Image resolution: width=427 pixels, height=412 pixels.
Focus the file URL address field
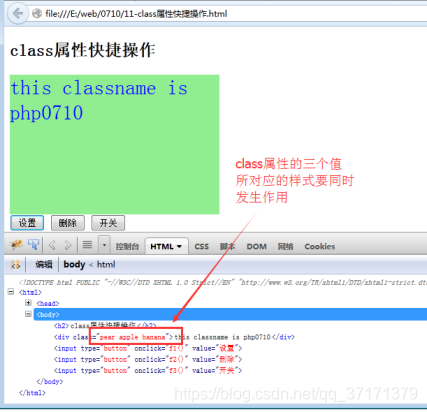tap(227, 14)
